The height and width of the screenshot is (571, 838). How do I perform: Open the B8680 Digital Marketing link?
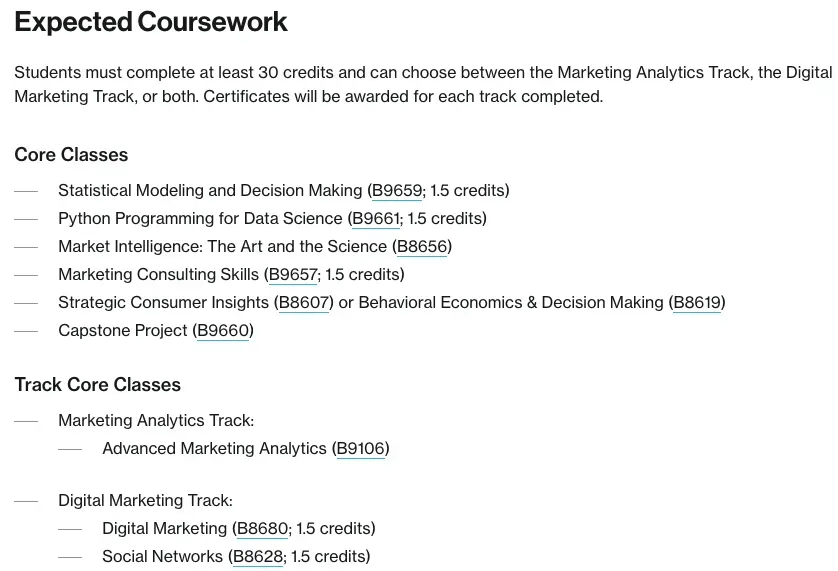(x=261, y=528)
